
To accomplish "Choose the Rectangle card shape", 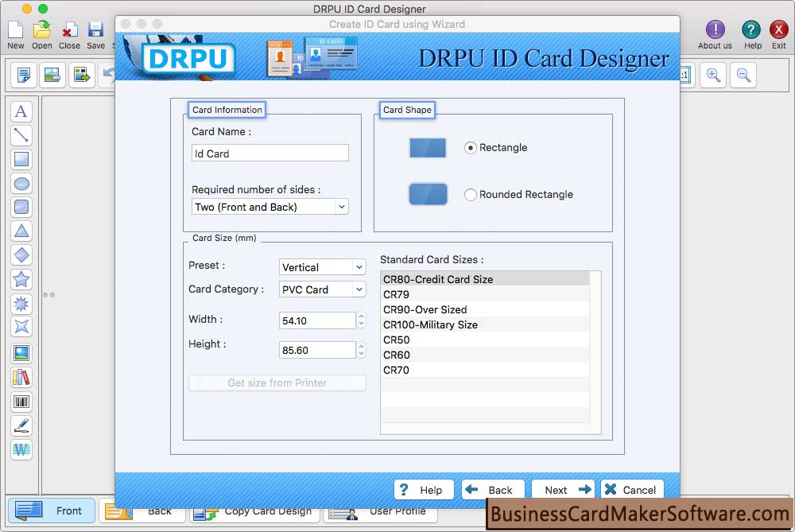I will (x=471, y=148).
